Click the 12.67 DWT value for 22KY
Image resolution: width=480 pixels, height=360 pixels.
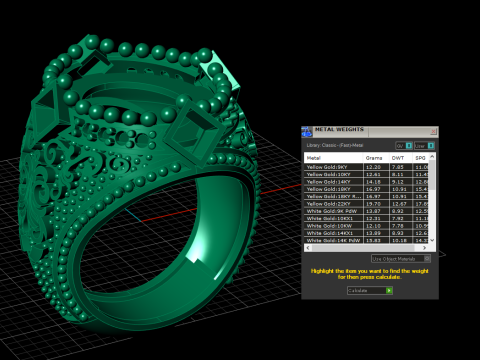click(399, 204)
